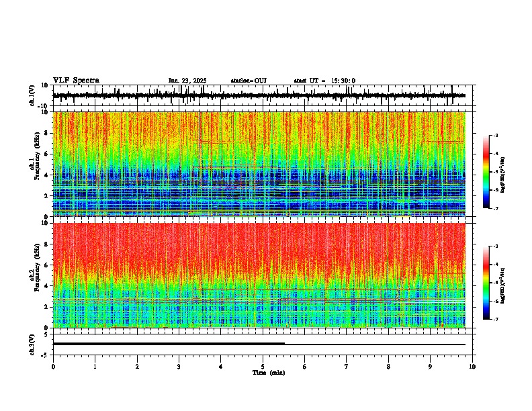Click the ch.1 spectrogram color scale bar

pyautogui.click(x=486, y=172)
